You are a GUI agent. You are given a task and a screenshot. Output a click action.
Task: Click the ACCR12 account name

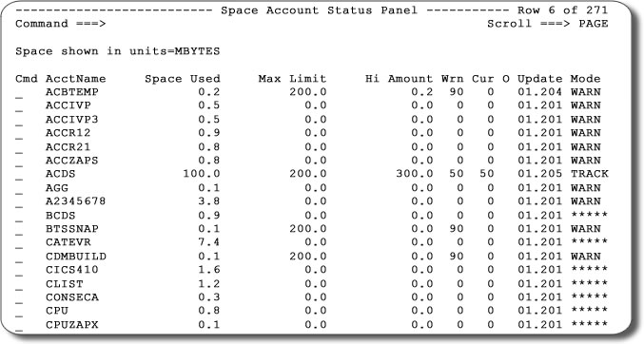tap(68, 133)
